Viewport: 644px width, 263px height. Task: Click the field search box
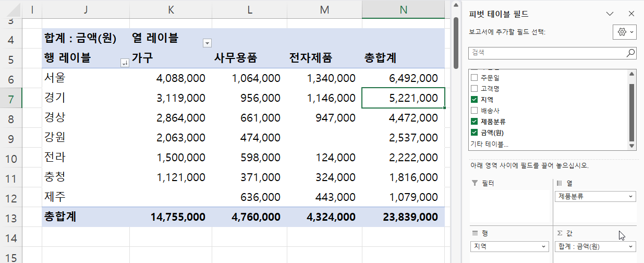(x=552, y=53)
